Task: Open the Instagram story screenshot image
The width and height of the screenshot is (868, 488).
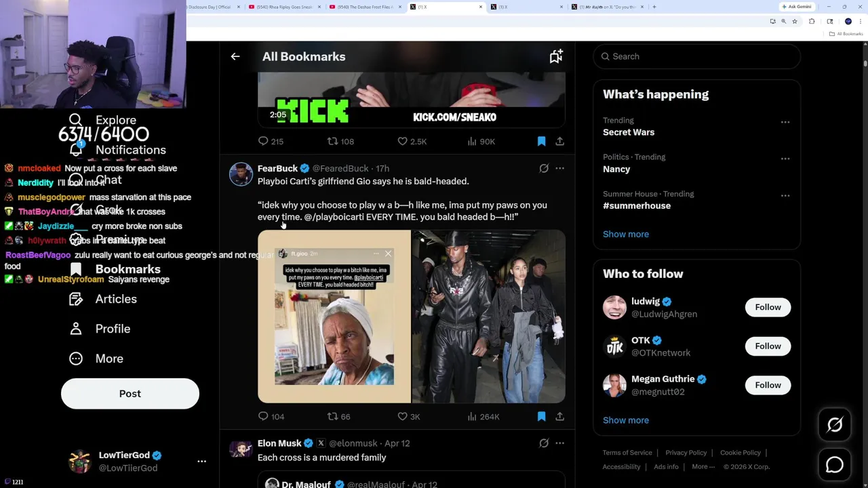Action: click(x=334, y=317)
